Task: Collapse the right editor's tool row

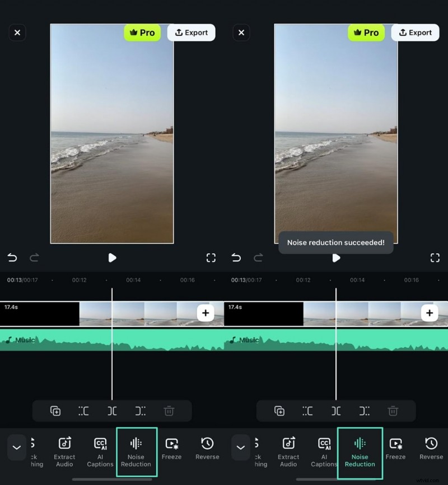Action: 241,447
